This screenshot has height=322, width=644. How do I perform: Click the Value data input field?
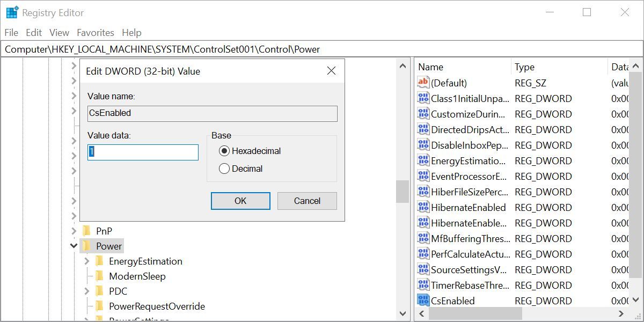coord(143,152)
